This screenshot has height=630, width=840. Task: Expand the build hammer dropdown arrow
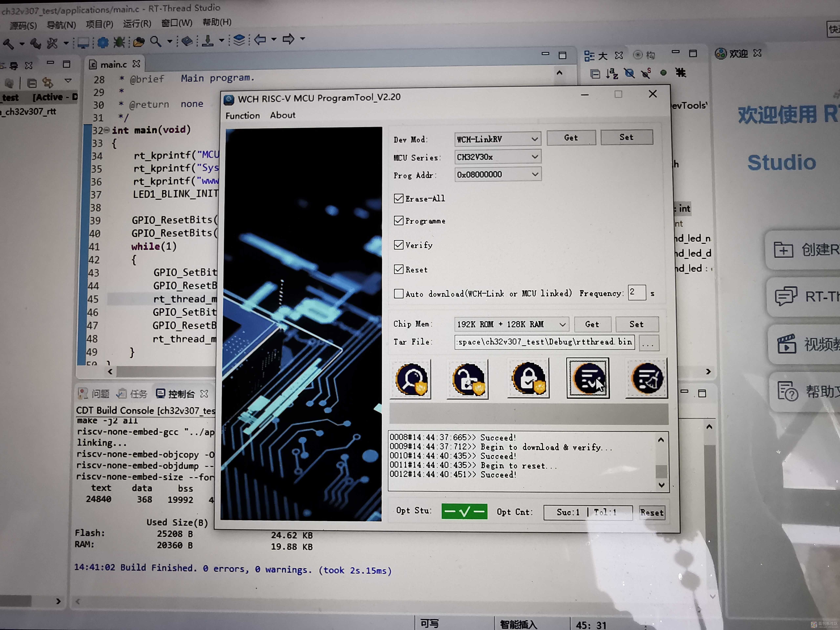[22, 44]
